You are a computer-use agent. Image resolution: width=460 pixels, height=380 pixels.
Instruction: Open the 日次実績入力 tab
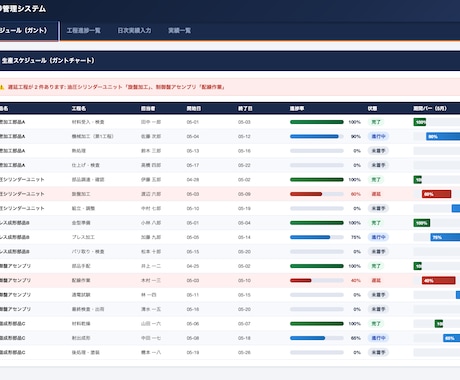tap(134, 31)
